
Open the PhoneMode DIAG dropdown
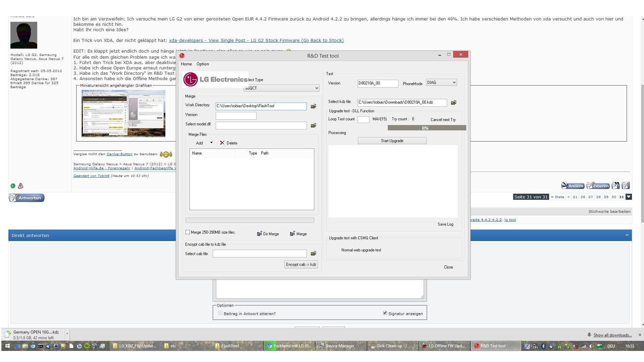(441, 82)
